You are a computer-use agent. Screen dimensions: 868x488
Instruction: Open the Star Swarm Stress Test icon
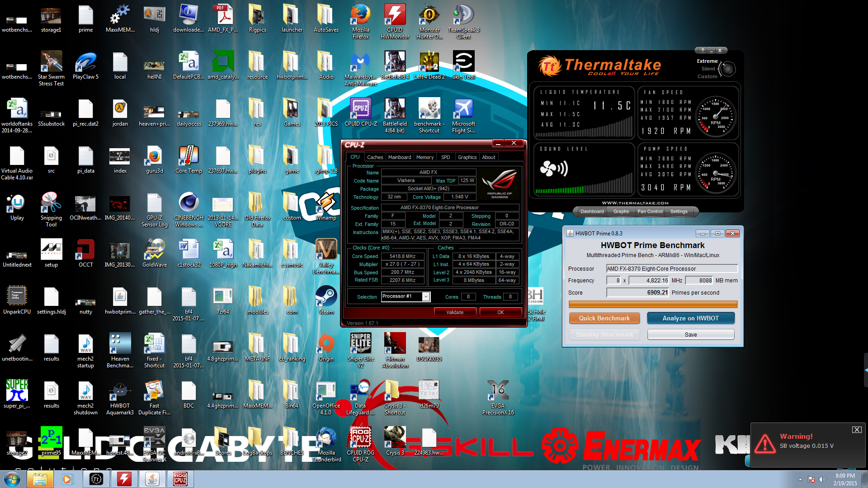51,68
